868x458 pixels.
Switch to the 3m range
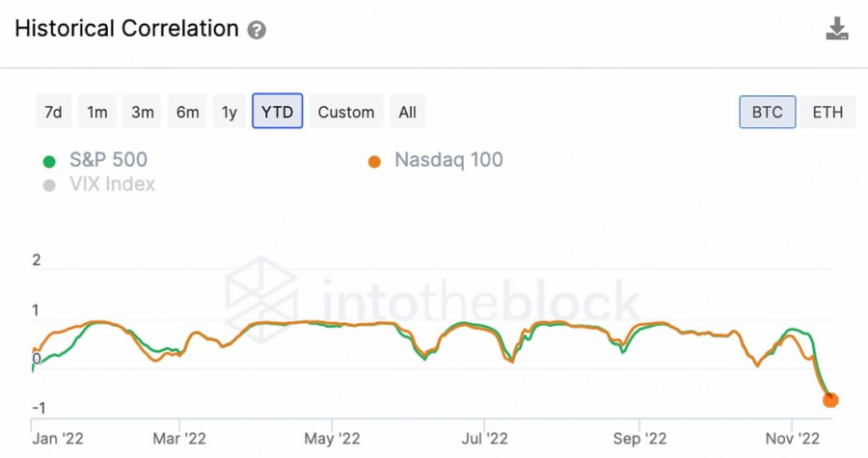tap(143, 112)
